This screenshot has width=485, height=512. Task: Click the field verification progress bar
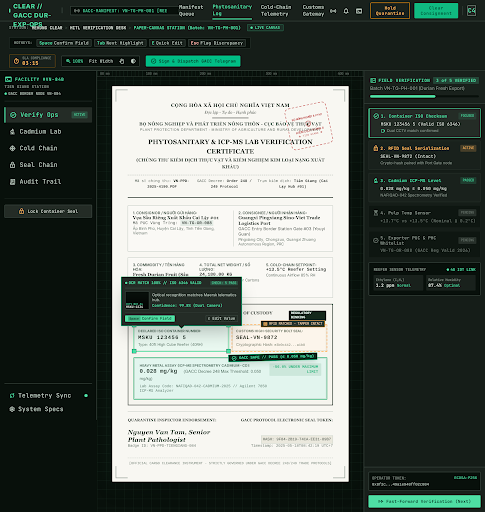(424, 97)
